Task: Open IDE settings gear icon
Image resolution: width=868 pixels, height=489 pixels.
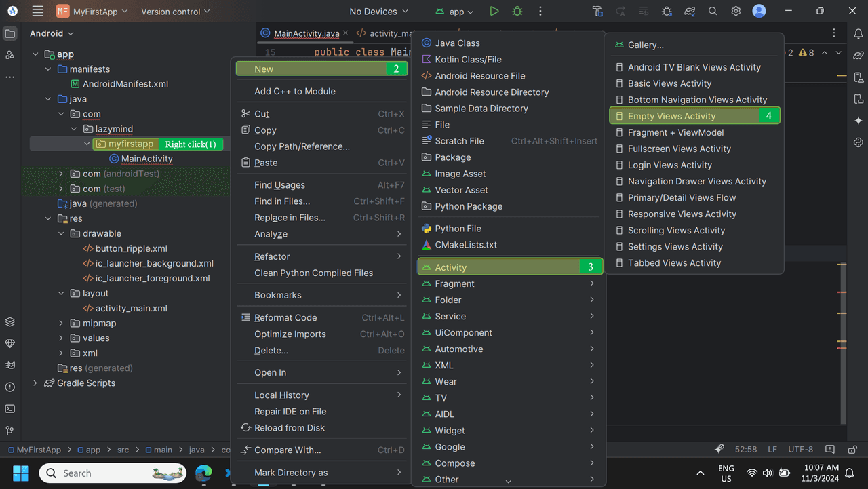Action: (x=736, y=11)
